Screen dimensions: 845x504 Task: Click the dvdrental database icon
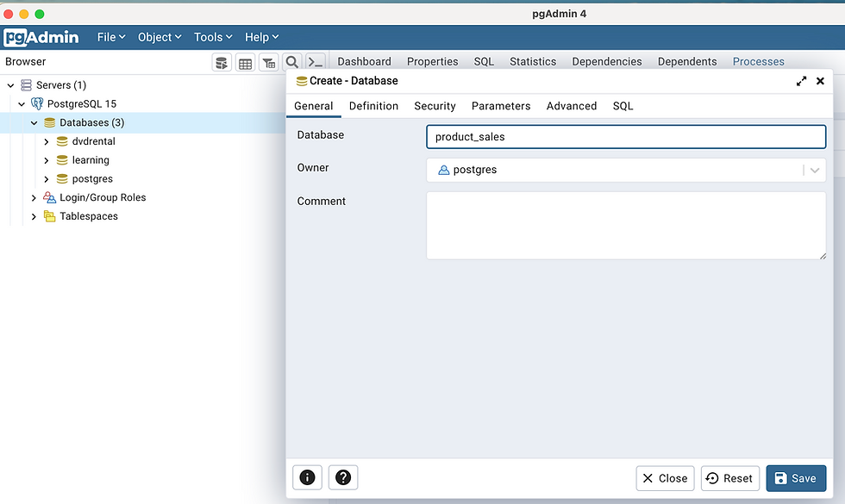tap(62, 141)
